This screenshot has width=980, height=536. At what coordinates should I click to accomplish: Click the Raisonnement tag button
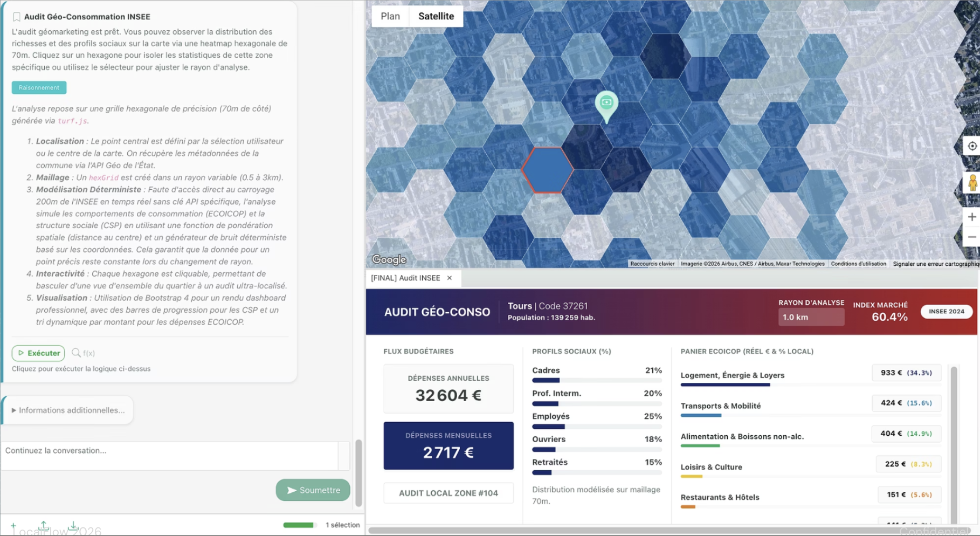(x=39, y=87)
